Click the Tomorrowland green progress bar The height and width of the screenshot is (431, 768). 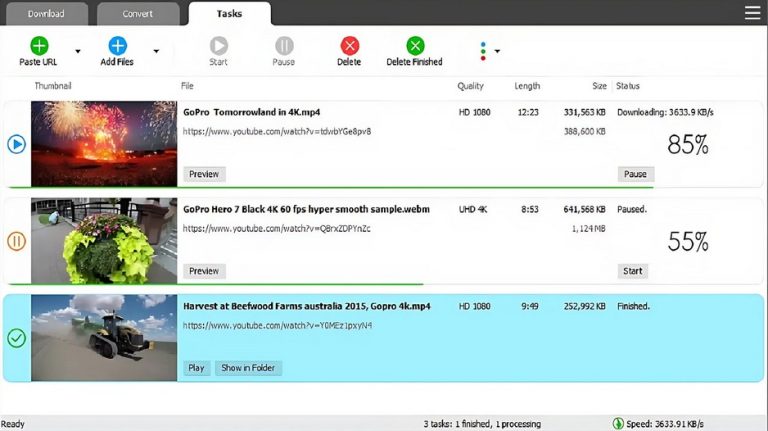click(331, 187)
